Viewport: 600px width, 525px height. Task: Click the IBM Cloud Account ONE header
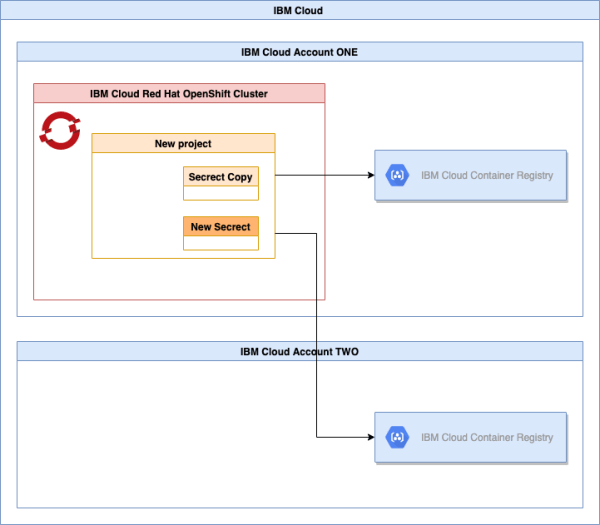299,52
